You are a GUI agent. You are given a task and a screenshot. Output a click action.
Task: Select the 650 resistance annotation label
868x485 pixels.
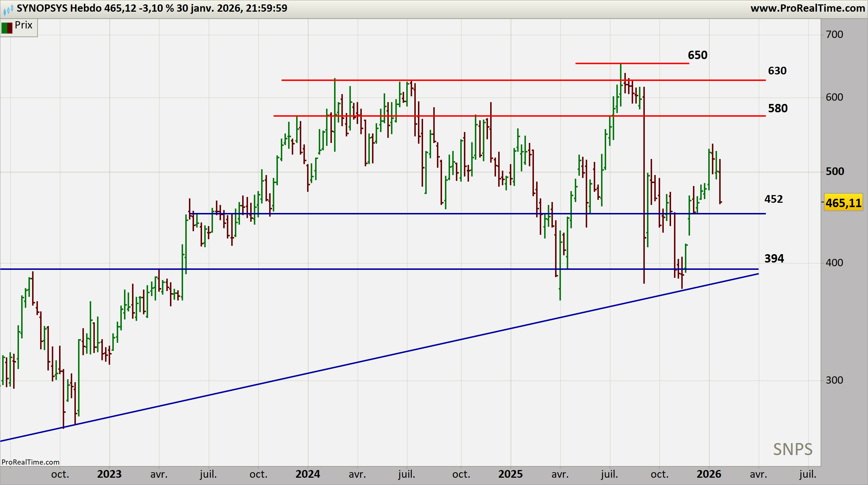tap(697, 55)
